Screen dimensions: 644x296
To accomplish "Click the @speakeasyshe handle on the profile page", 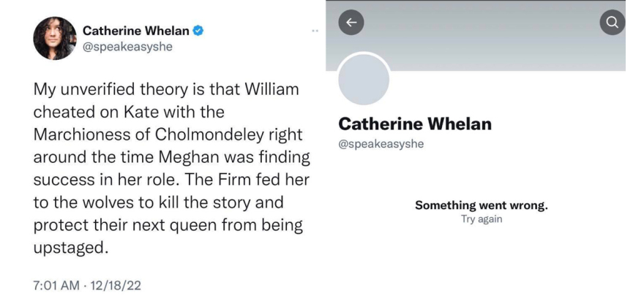I will [381, 143].
